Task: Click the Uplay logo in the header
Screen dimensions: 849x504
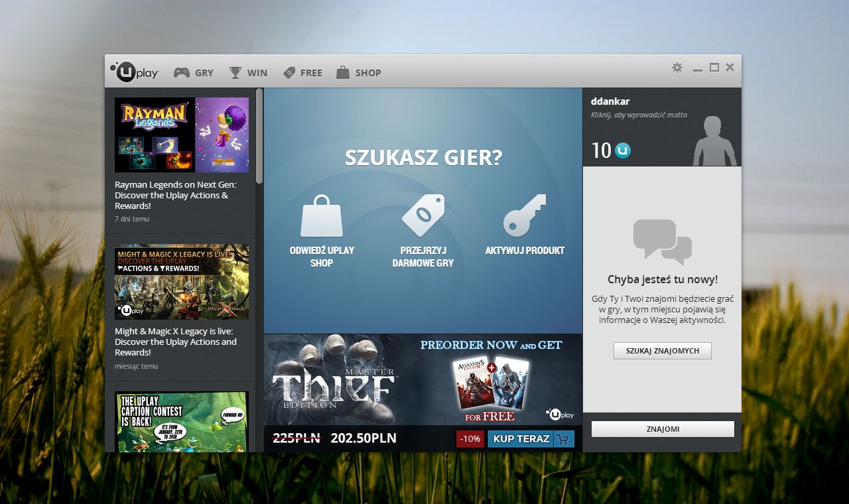Action: pos(135,72)
